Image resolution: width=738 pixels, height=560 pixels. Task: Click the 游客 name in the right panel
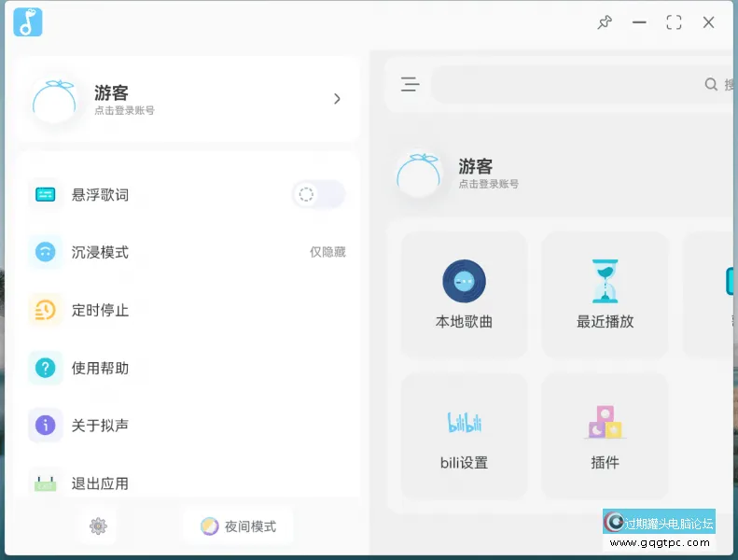click(x=476, y=166)
